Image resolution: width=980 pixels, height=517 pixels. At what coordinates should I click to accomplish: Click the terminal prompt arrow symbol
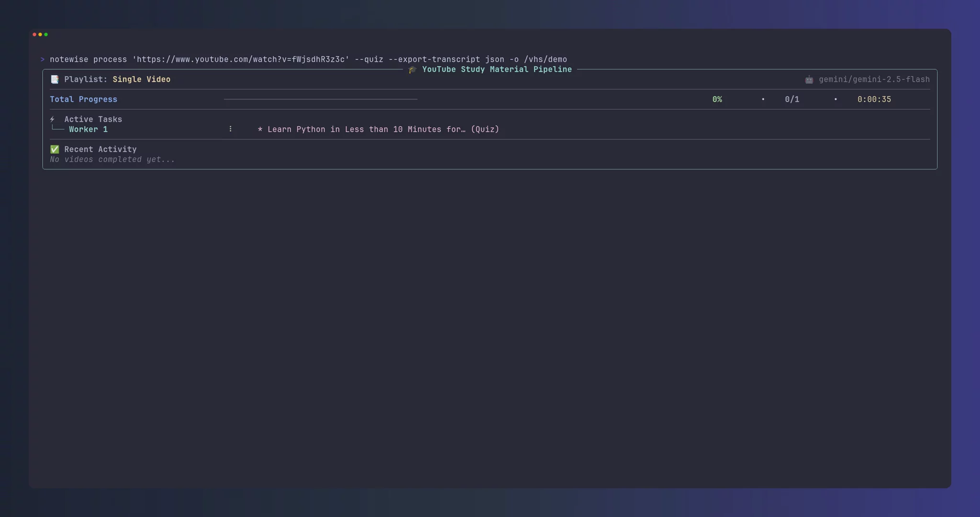coord(43,59)
